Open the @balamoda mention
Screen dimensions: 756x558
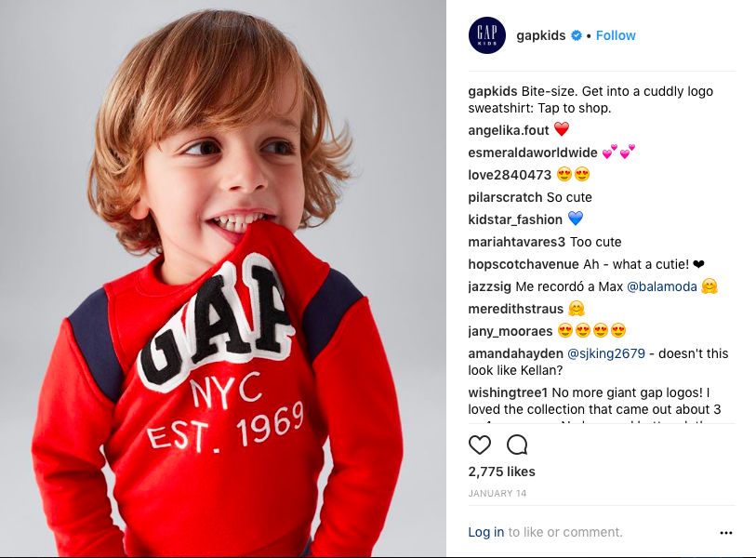coord(661,286)
